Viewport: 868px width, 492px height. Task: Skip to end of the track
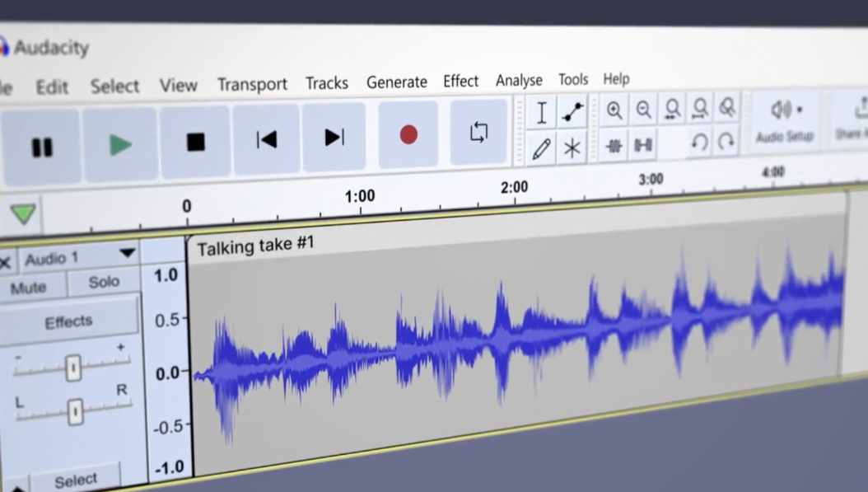pos(334,137)
